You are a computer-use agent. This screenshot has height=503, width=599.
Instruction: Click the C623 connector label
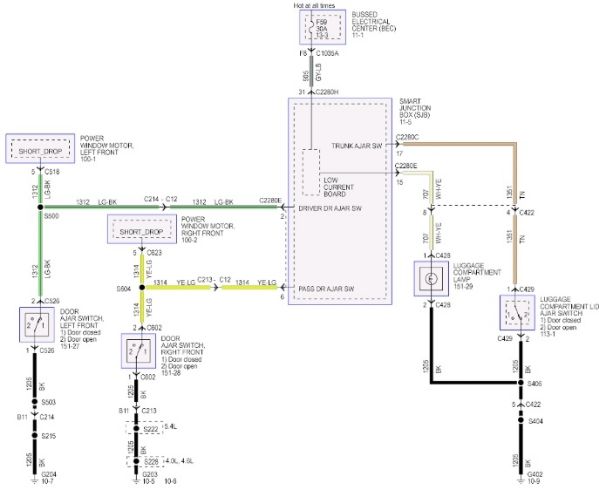point(154,252)
